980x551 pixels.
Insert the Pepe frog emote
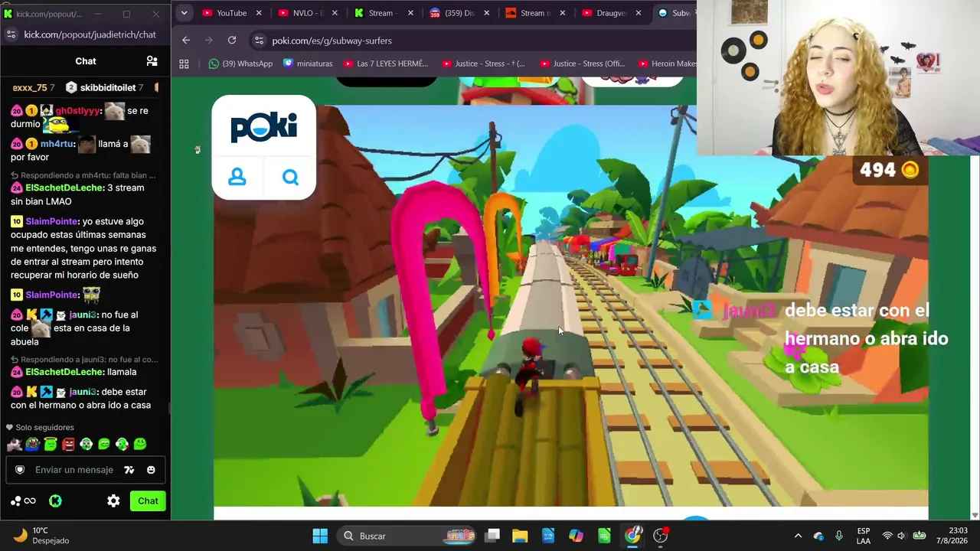32,444
